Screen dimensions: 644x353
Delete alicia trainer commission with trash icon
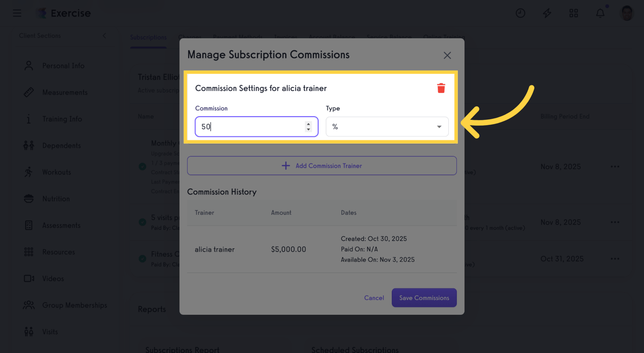click(x=441, y=88)
